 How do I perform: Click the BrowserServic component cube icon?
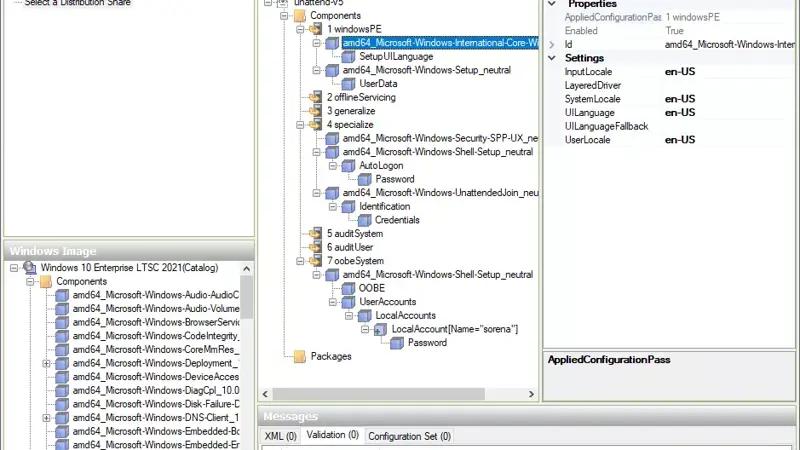pos(62,322)
